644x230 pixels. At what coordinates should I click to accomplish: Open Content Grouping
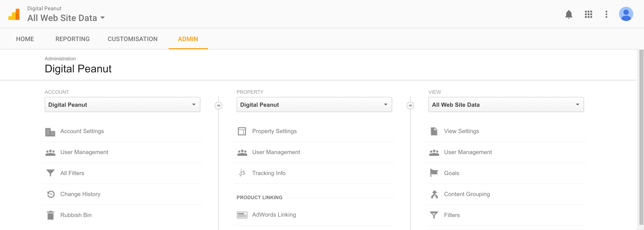tap(467, 194)
